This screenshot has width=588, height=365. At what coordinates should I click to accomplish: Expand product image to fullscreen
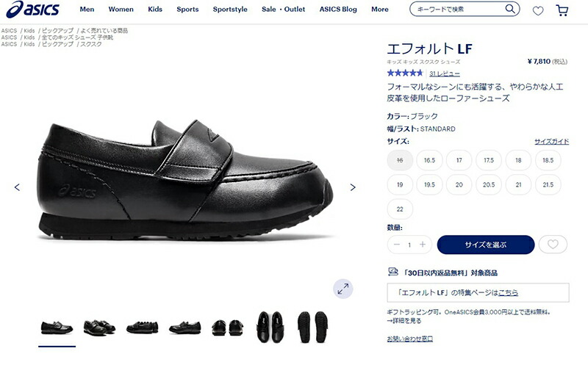pos(343,289)
